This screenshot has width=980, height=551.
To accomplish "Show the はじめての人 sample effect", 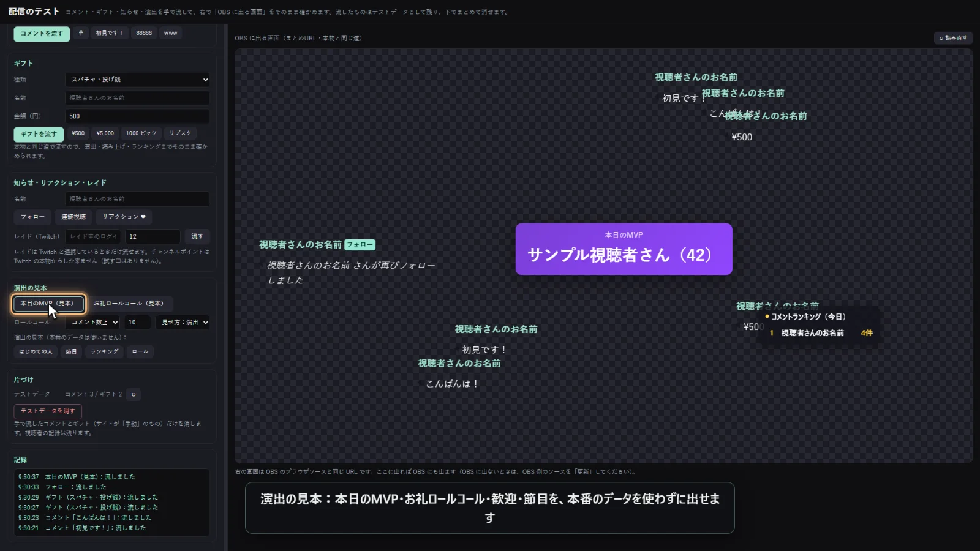I will pos(36,351).
